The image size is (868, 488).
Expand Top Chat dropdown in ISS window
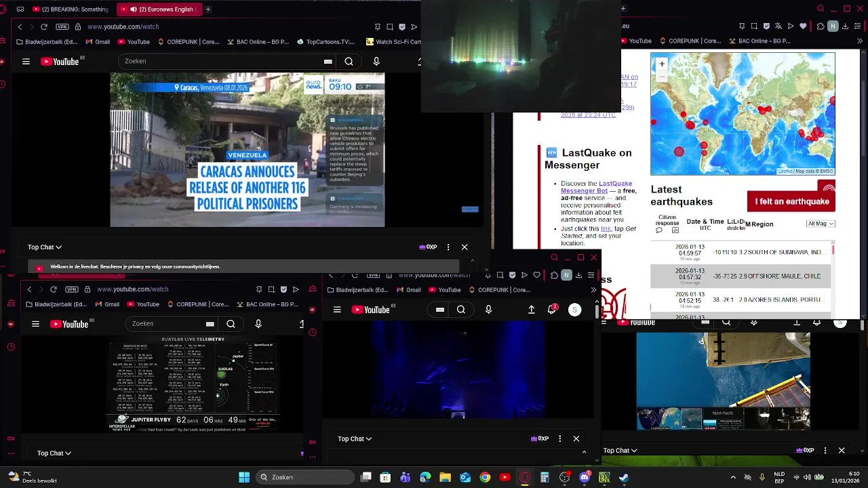pos(620,450)
